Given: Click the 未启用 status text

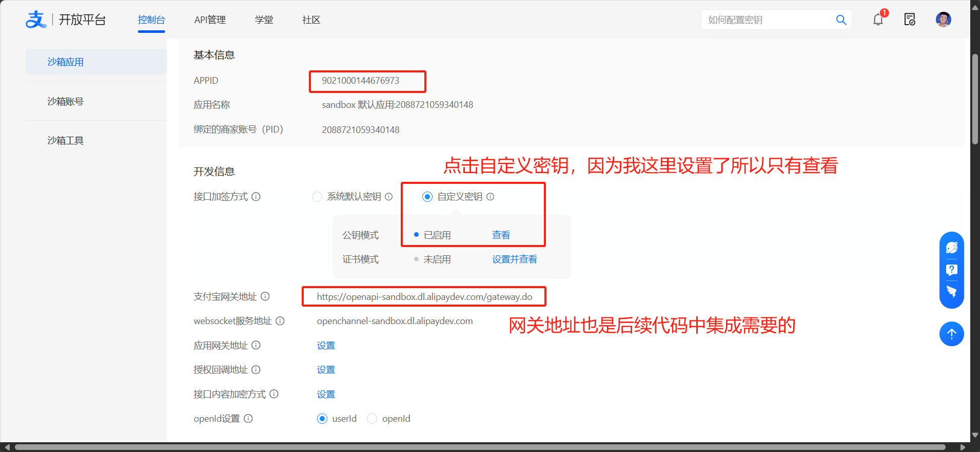Looking at the screenshot, I should tap(437, 259).
